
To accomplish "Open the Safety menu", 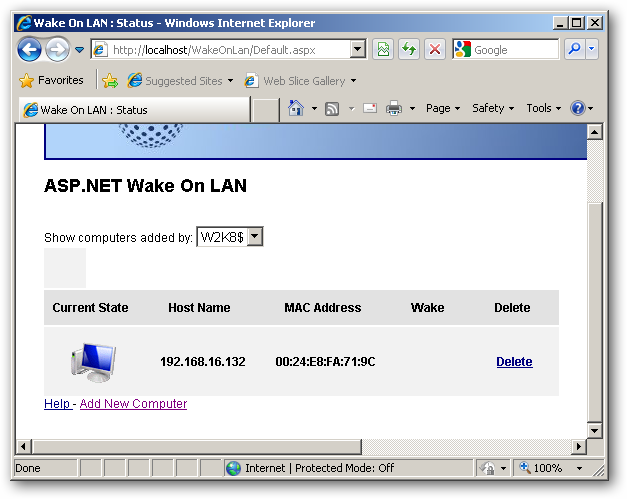I will click(493, 108).
